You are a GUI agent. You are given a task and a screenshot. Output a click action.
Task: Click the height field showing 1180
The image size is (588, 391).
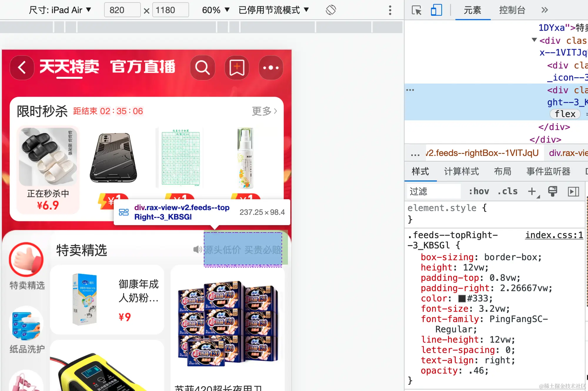tap(171, 10)
